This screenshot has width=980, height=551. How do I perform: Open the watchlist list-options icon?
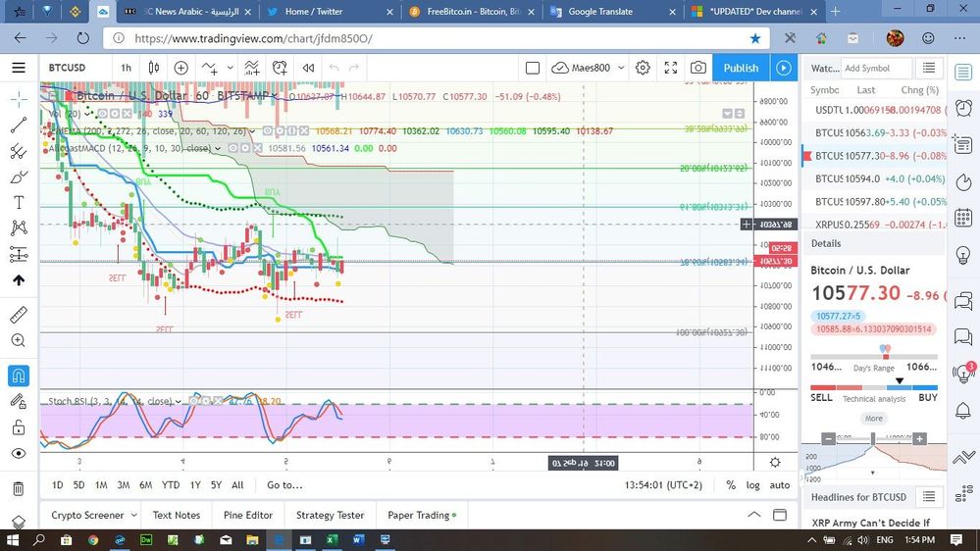tap(929, 68)
